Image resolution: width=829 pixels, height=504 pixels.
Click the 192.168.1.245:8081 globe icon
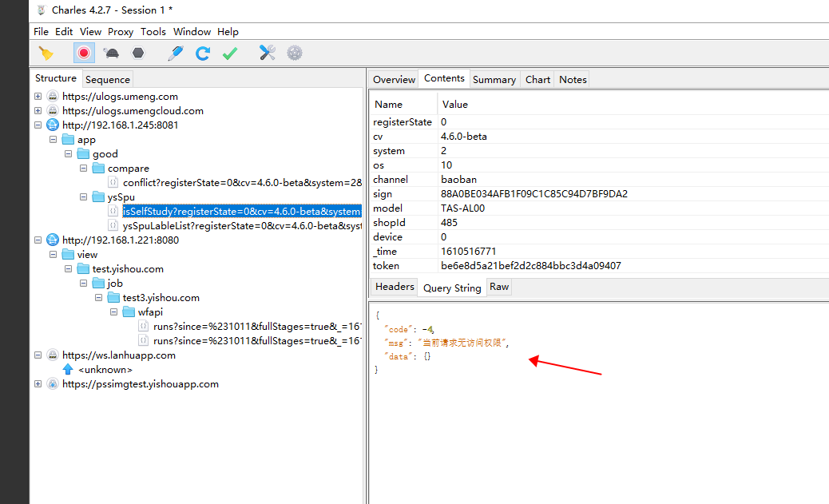click(x=53, y=125)
